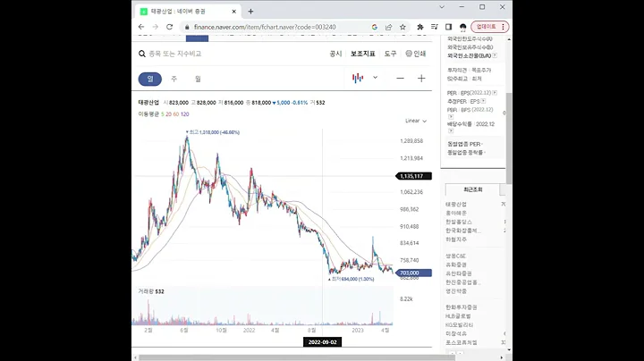The width and height of the screenshot is (644, 361).
Task: Open 한국화장품제 in recent list
Action: (463, 231)
